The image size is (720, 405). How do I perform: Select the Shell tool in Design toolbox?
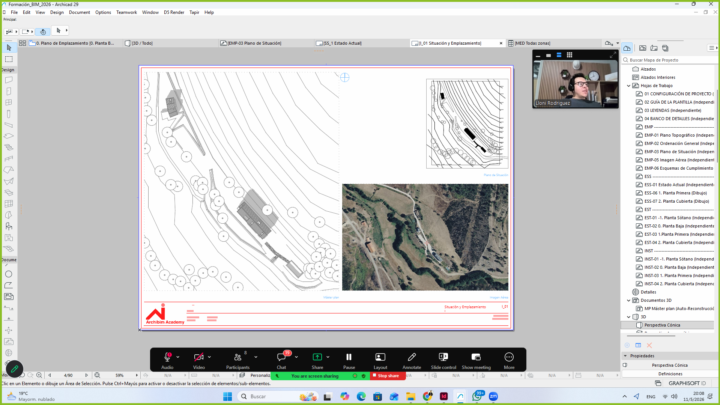point(9,181)
